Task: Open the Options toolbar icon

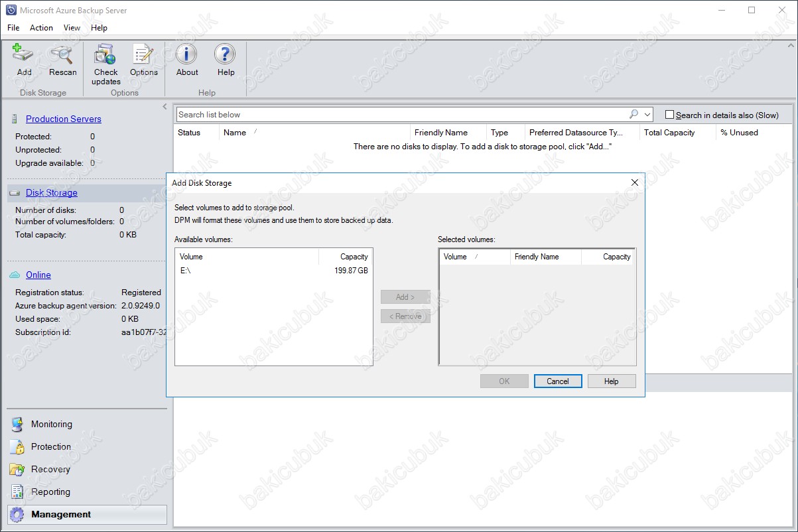Action: pyautogui.click(x=143, y=54)
